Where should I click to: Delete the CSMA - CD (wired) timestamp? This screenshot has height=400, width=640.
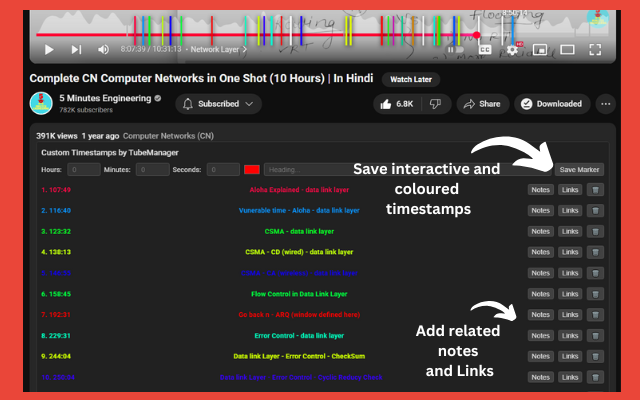pos(595,252)
